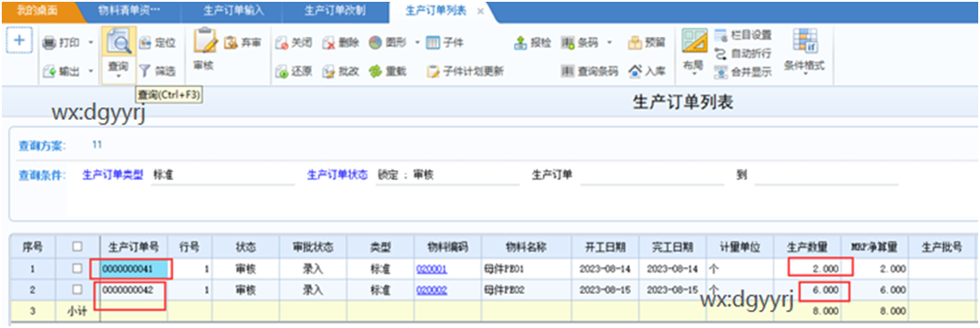Click the 栏目设置 column settings icon
Image resolution: width=980 pixels, height=328 pixels.
721,35
